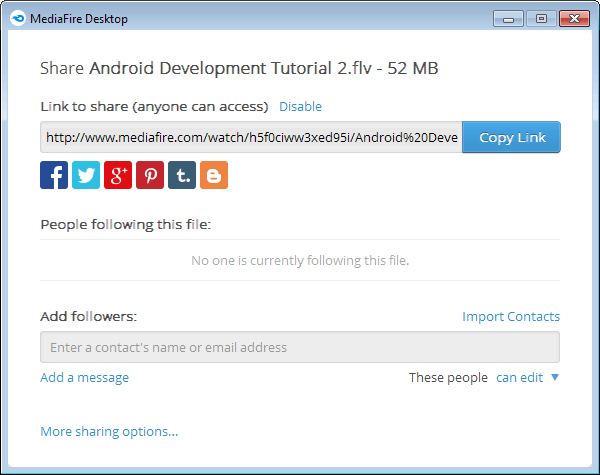Add a message to followers
The height and width of the screenshot is (475, 600).
[85, 378]
